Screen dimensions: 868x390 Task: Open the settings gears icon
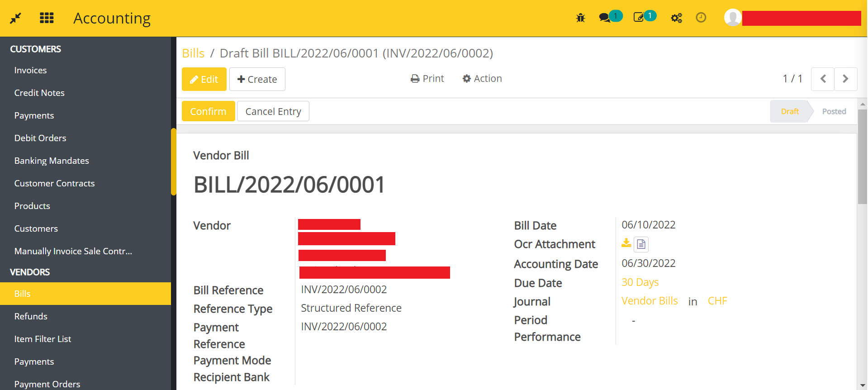click(x=676, y=18)
